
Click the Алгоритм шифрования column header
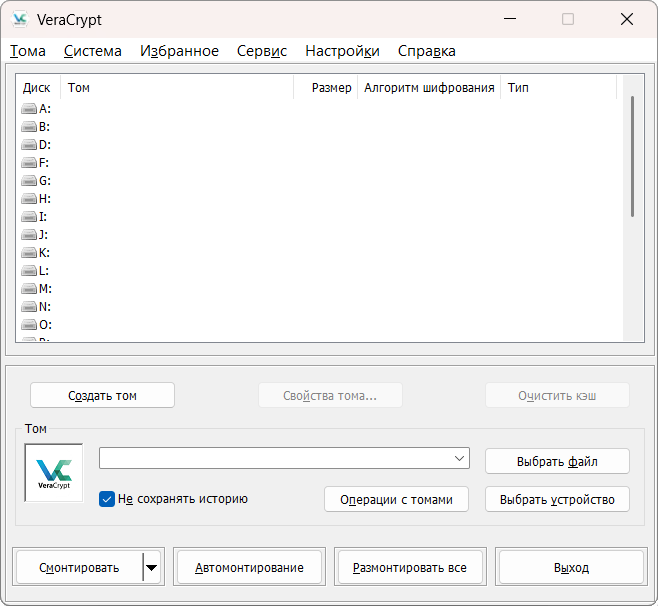pos(429,87)
